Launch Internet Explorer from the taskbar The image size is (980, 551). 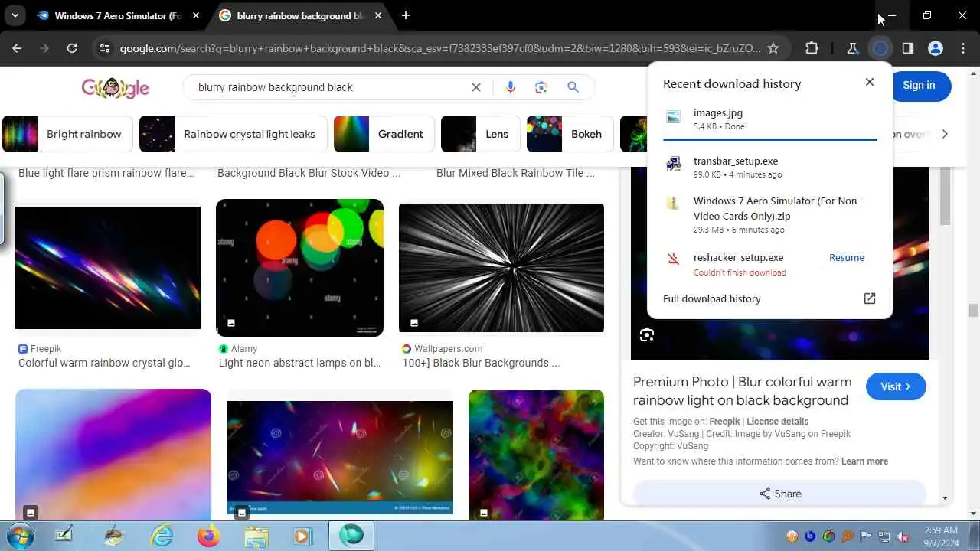(162, 536)
